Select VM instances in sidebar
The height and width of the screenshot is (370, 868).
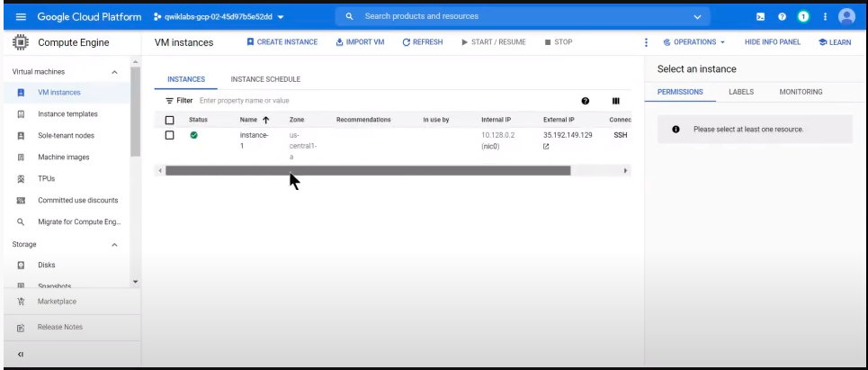pyautogui.click(x=67, y=93)
